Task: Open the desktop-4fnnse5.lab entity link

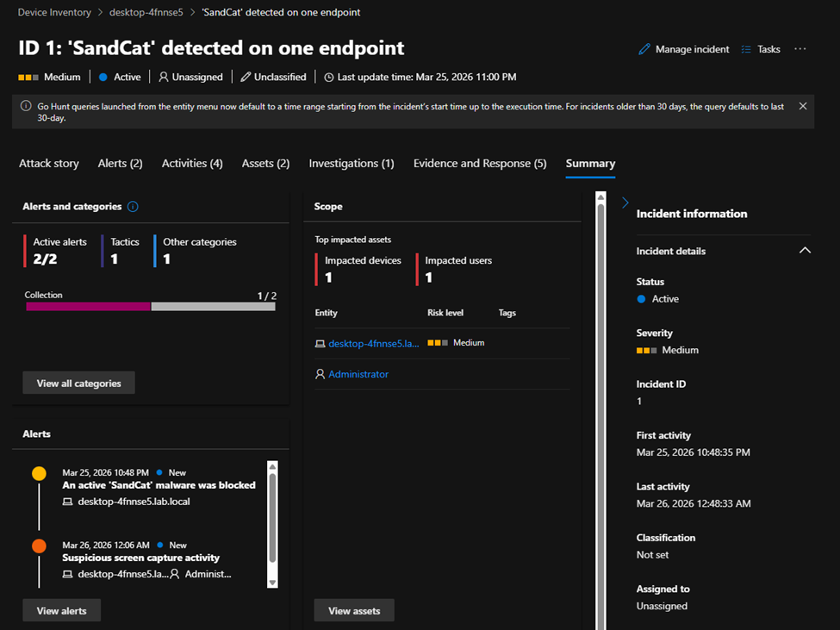Action: (374, 343)
